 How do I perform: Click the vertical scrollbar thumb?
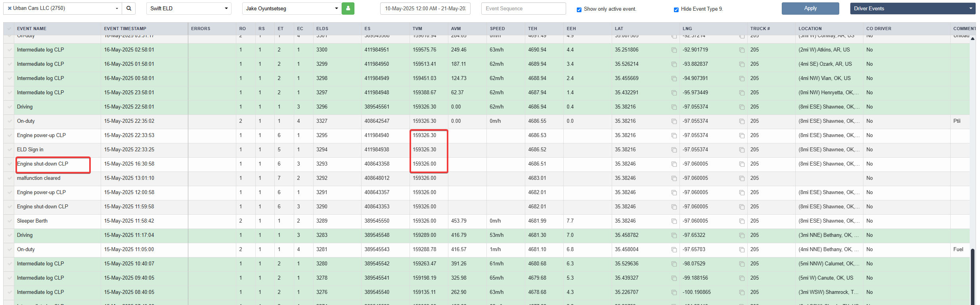(972, 276)
